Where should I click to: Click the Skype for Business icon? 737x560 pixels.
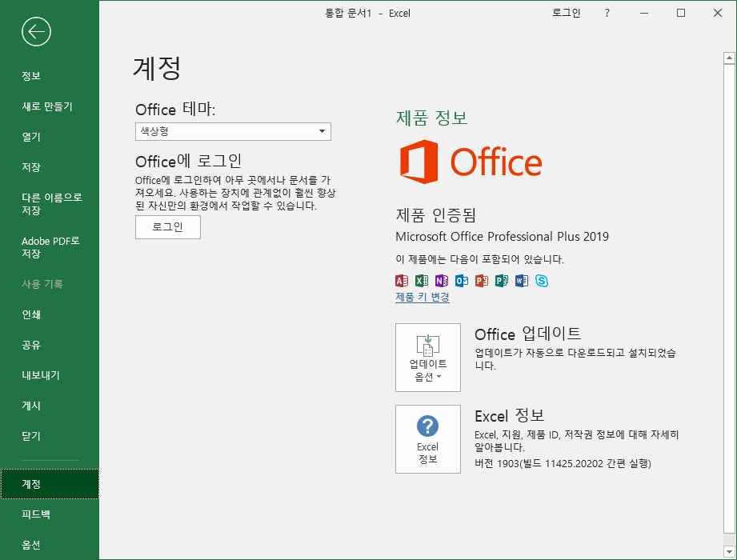click(542, 281)
